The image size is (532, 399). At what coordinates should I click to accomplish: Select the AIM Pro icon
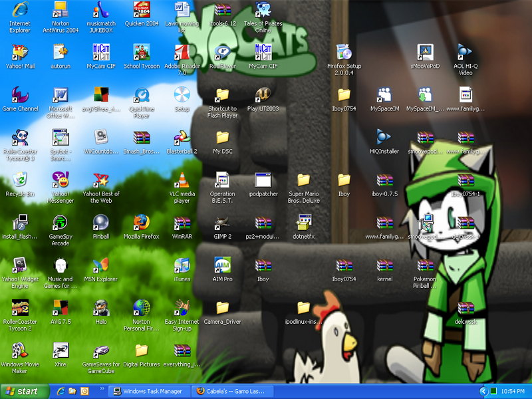(222, 265)
